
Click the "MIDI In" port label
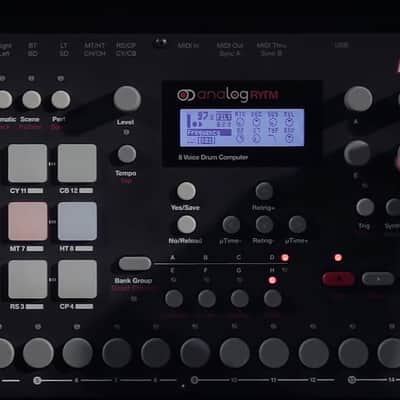click(188, 46)
